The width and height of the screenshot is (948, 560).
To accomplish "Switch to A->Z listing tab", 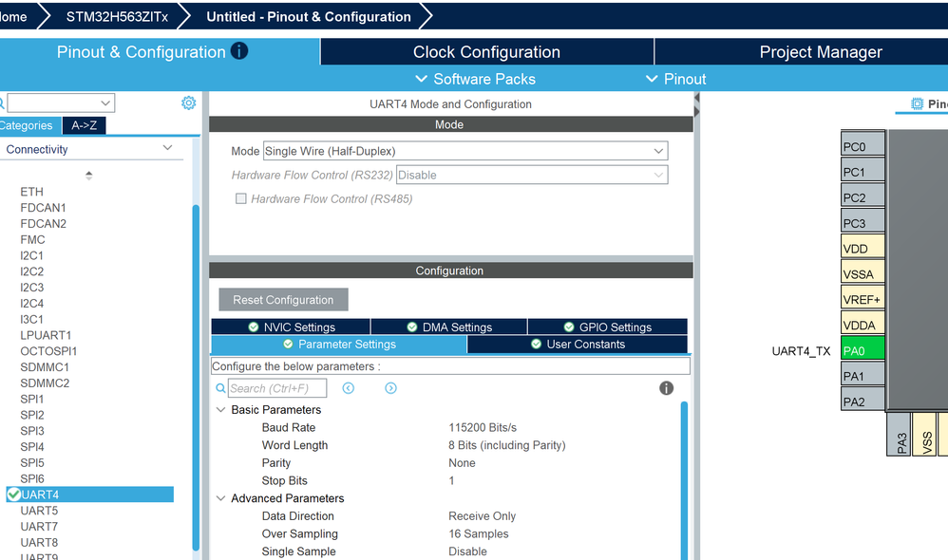I will click(84, 125).
